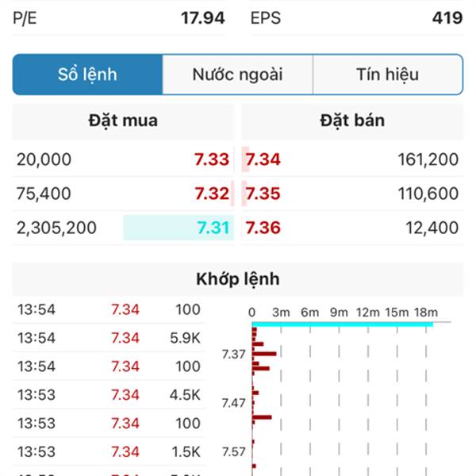Image resolution: width=476 pixels, height=476 pixels.
Task: Click the Đặt bán column header
Action: click(352, 121)
